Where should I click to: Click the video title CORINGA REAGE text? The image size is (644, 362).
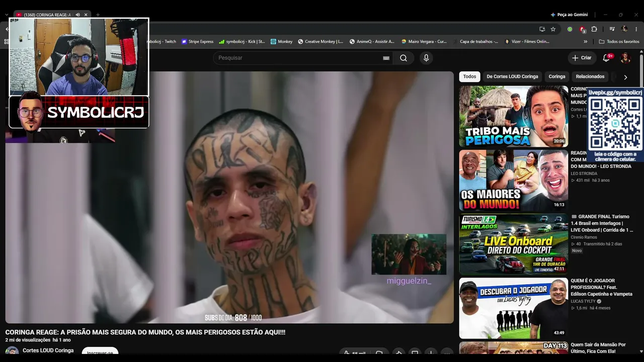click(x=145, y=332)
